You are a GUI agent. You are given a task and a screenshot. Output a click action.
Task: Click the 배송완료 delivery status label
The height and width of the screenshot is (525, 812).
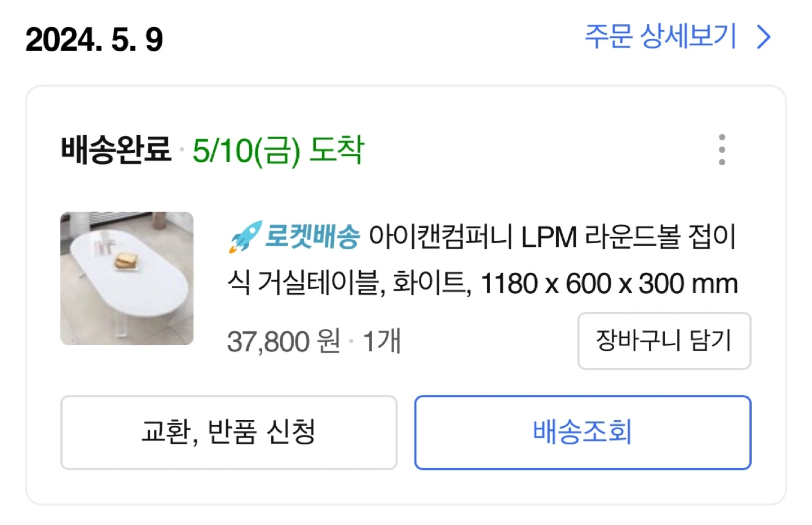pos(116,150)
